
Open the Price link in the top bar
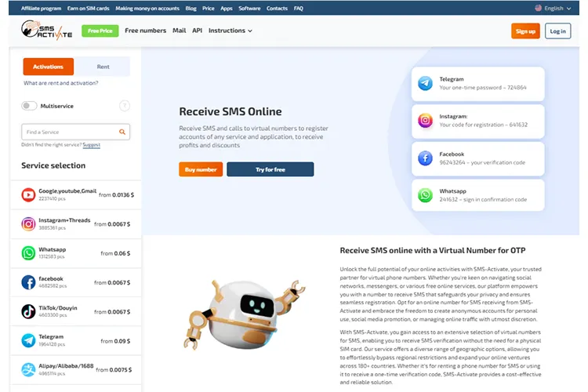pos(208,9)
